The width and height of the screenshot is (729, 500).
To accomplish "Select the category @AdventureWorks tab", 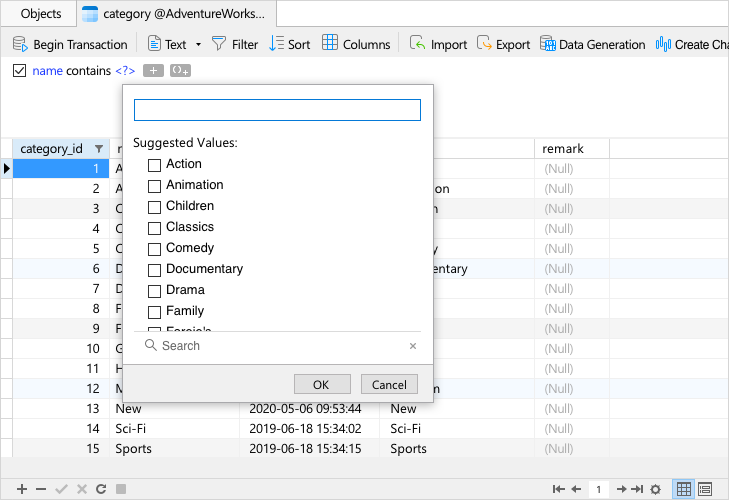I will [176, 13].
